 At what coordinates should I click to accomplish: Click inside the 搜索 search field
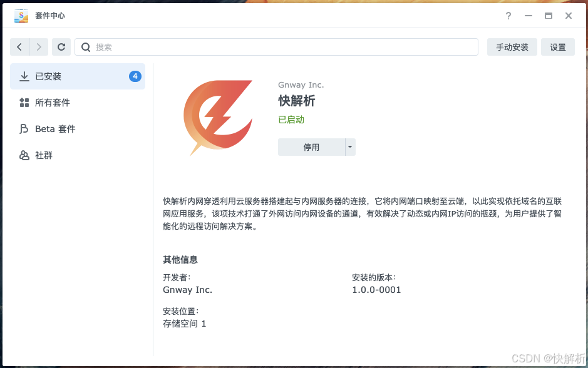pos(250,47)
